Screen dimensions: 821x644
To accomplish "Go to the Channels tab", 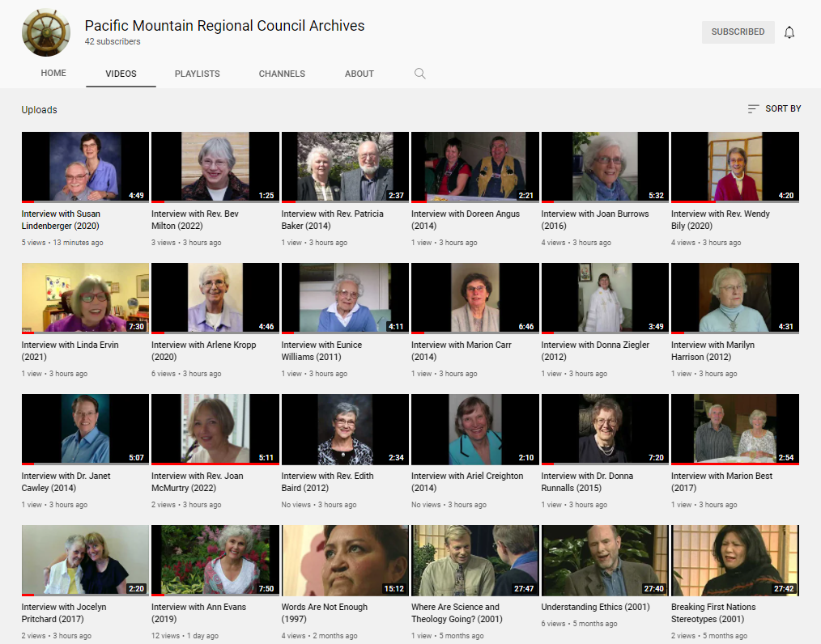I will [x=282, y=74].
